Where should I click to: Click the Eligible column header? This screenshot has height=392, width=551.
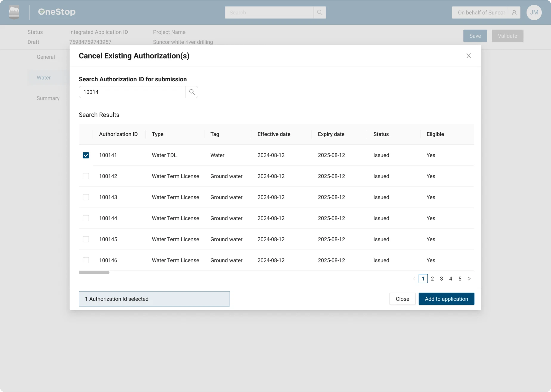pos(435,134)
